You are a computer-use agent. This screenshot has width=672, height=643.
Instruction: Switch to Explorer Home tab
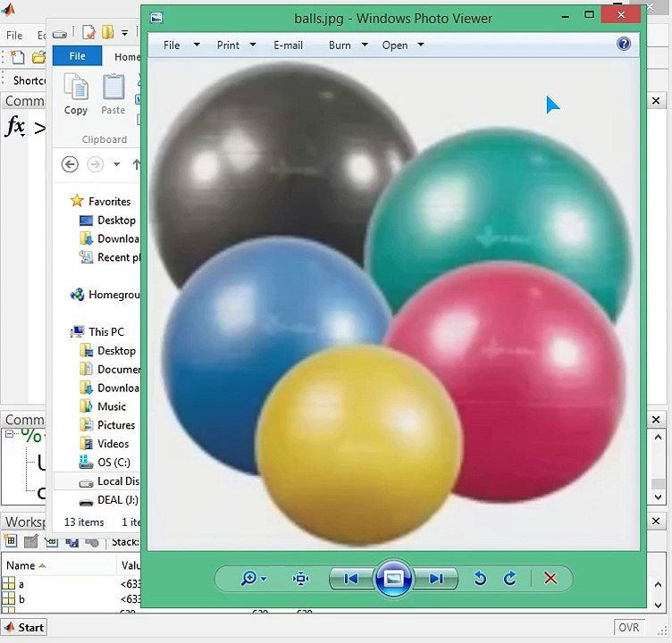[x=127, y=56]
